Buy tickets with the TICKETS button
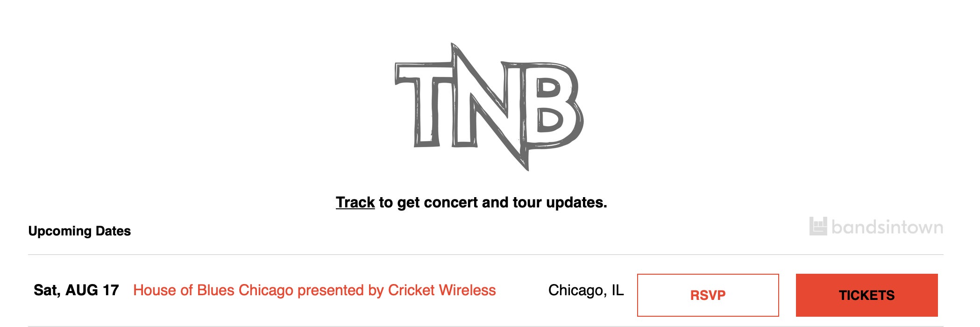980x327 pixels. click(866, 295)
